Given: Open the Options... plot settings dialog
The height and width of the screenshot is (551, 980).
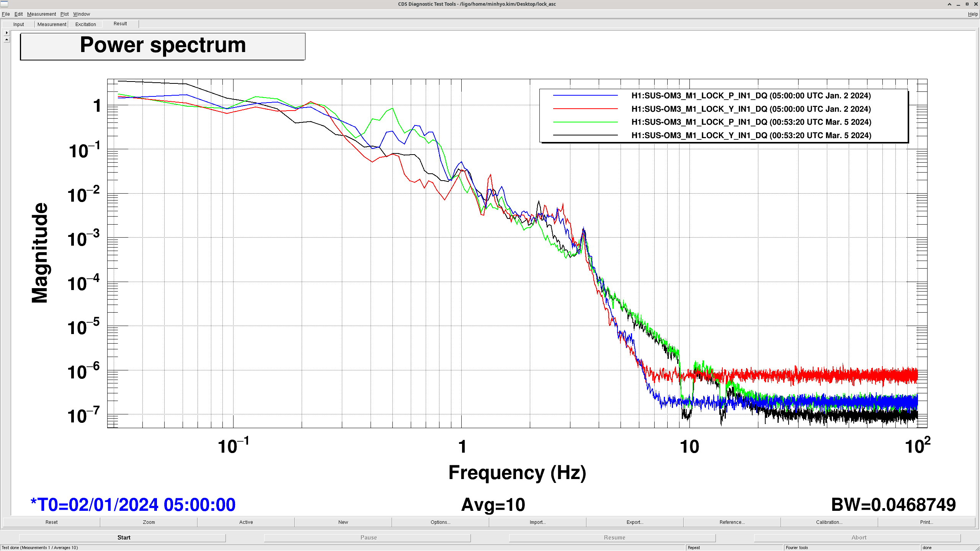Looking at the screenshot, I should pos(440,522).
